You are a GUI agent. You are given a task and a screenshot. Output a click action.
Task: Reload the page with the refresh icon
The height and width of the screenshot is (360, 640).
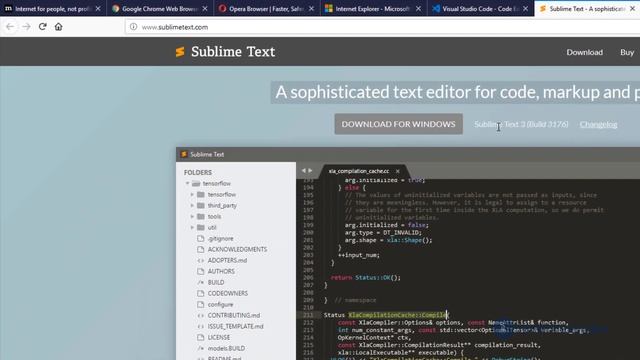click(42, 27)
